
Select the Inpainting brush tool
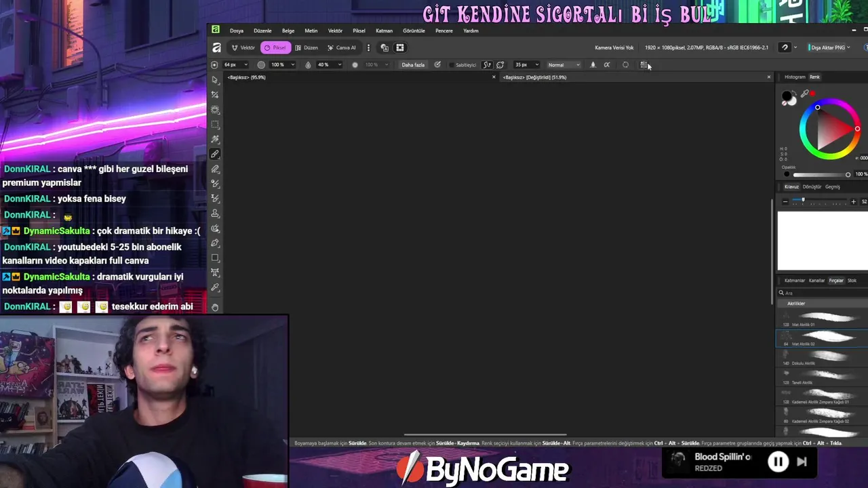[215, 199]
